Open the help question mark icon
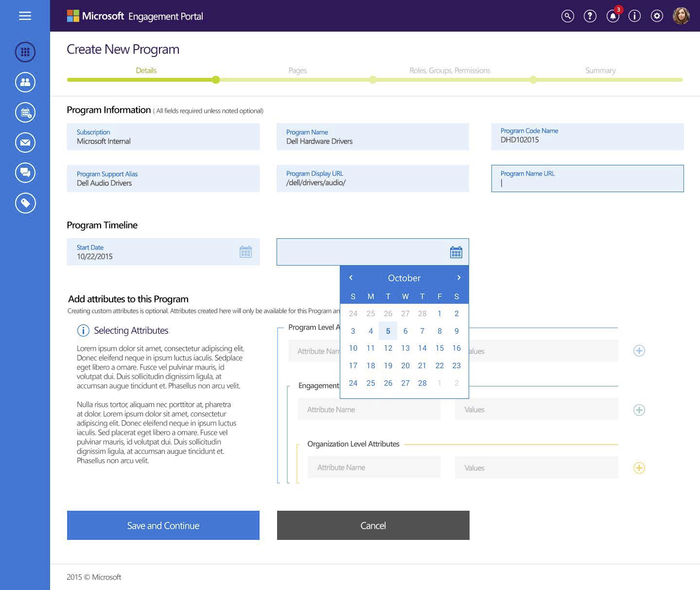This screenshot has height=590, width=700. (x=590, y=16)
